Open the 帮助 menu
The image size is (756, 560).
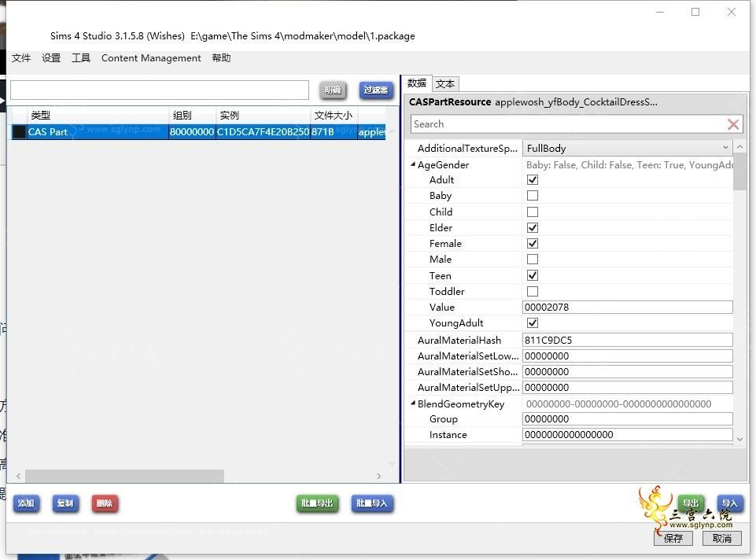(x=221, y=58)
